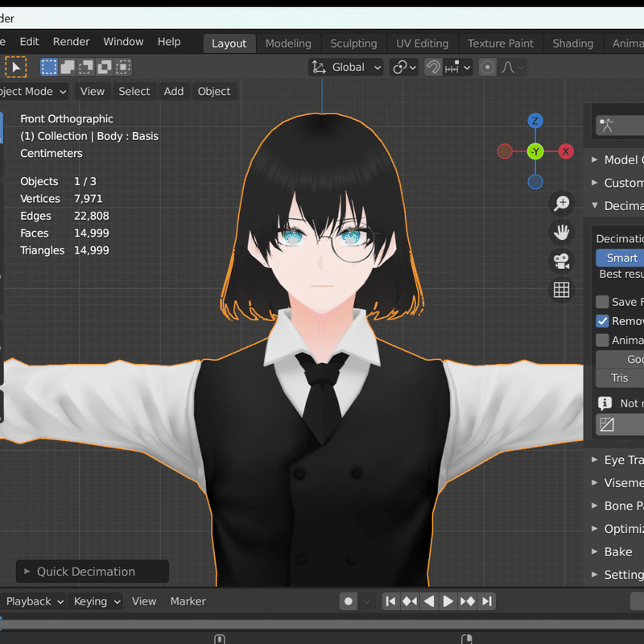The width and height of the screenshot is (644, 644).
Task: Open the Global transform orientation dropdown
Action: point(346,67)
